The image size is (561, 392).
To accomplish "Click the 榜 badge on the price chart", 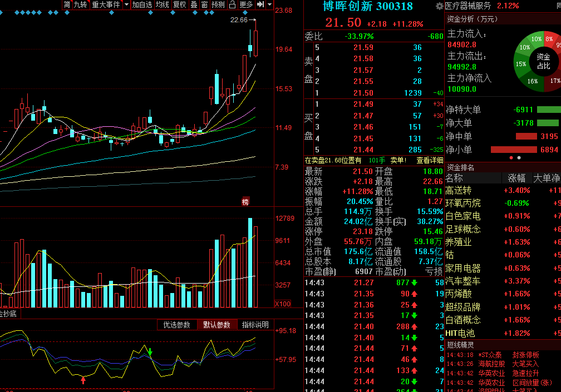I will coord(245,202).
